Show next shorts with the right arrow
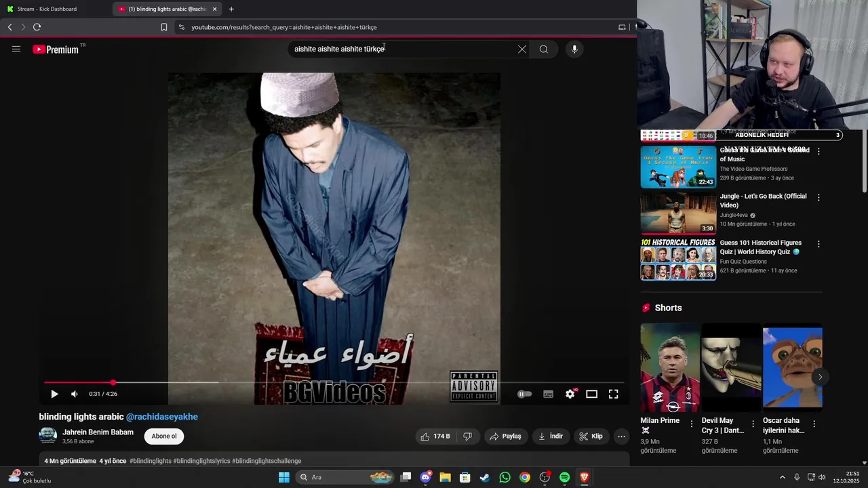This screenshot has width=868, height=488. (820, 377)
